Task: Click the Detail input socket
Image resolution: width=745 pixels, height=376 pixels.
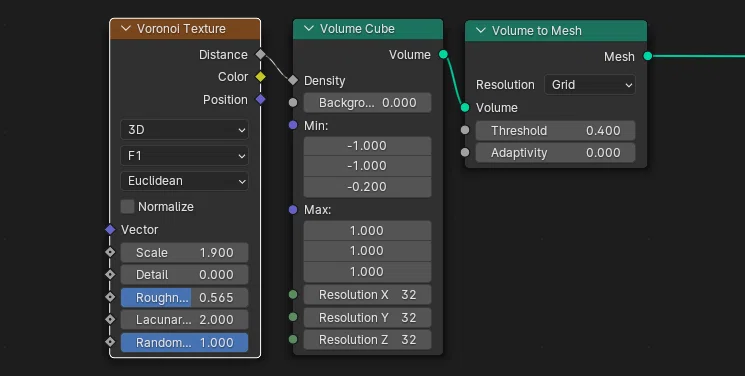Action: tap(110, 274)
